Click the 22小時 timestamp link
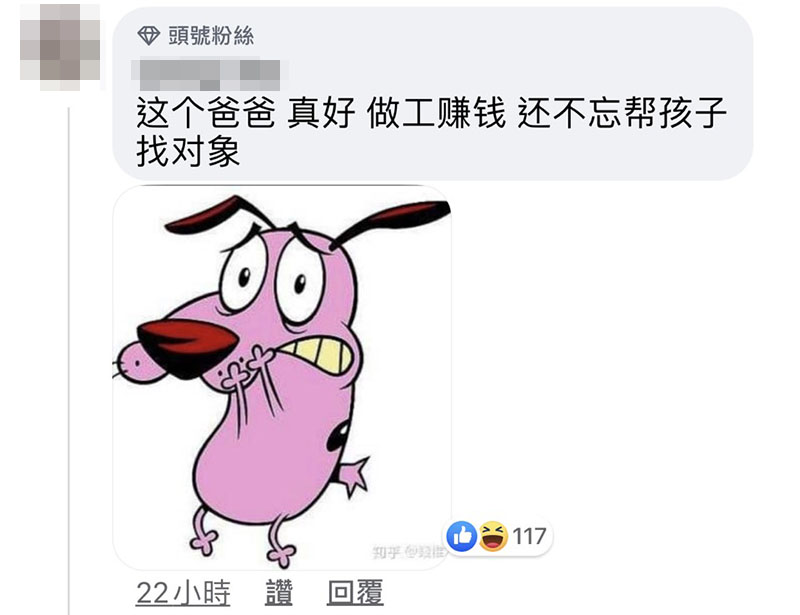Image resolution: width=800 pixels, height=615 pixels. coord(183,593)
